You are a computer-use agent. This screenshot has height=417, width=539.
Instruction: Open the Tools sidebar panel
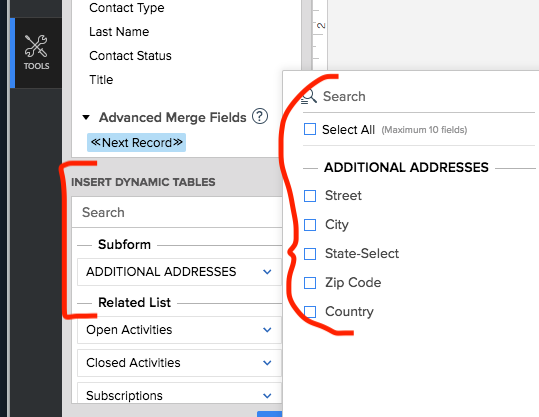tap(36, 53)
